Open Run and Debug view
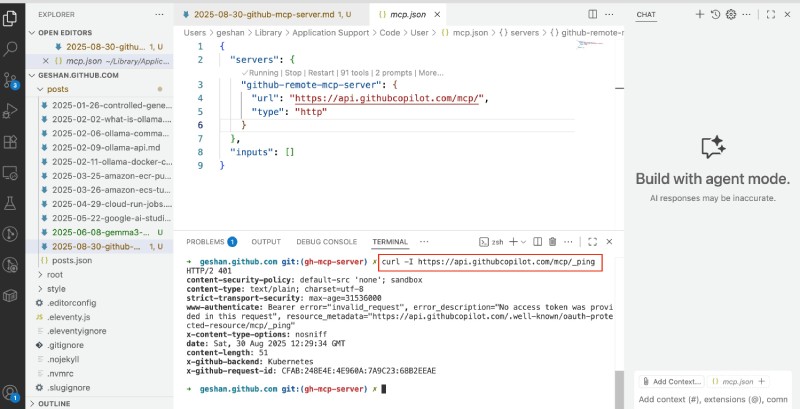Image resolution: width=800 pixels, height=409 pixels. click(x=10, y=111)
